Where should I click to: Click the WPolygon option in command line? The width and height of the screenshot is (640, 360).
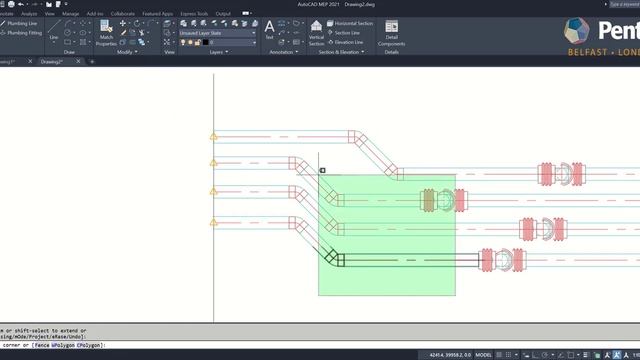tap(63, 345)
